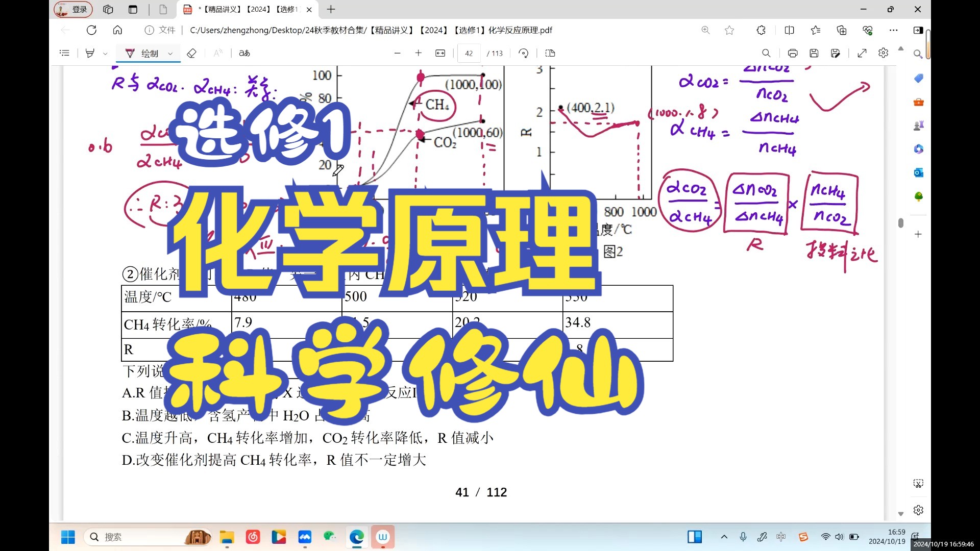This screenshot has height=551, width=980.
Task: Edit the page number field showing 42
Action: tap(469, 53)
